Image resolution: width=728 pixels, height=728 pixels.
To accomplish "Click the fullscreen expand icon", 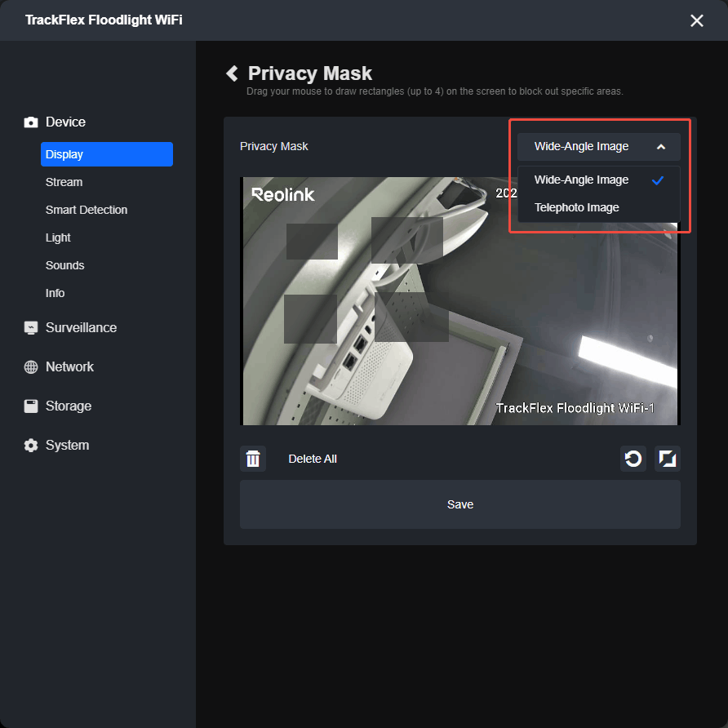I will 667,459.
